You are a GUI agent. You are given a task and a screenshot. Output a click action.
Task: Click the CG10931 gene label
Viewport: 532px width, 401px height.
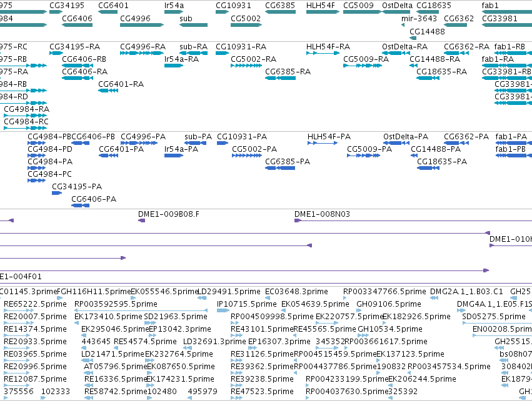coord(233,6)
